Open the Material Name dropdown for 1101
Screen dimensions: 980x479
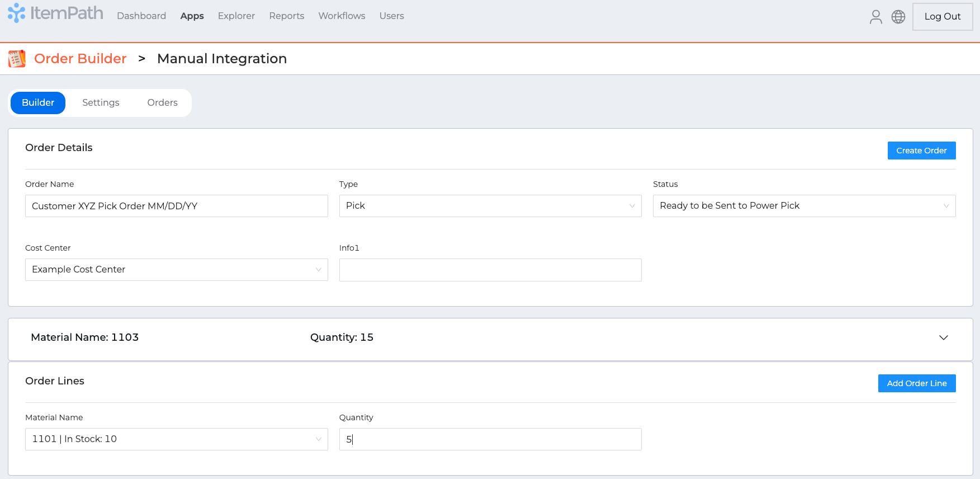pos(176,439)
